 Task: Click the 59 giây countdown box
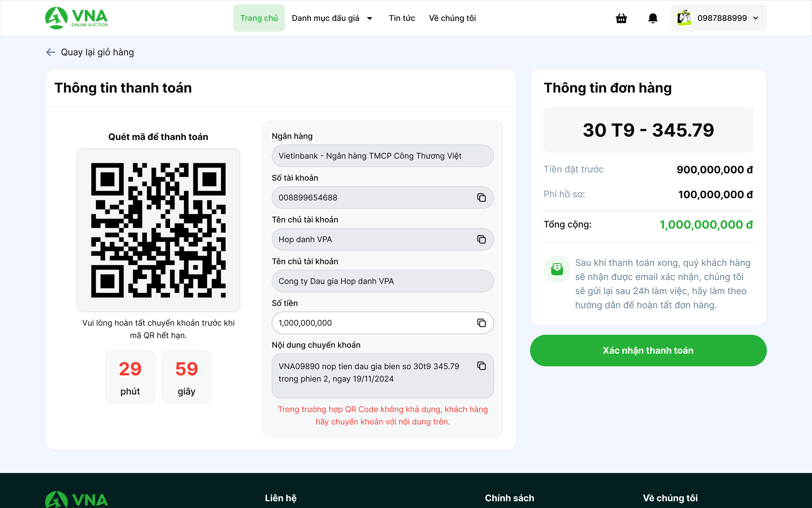187,377
